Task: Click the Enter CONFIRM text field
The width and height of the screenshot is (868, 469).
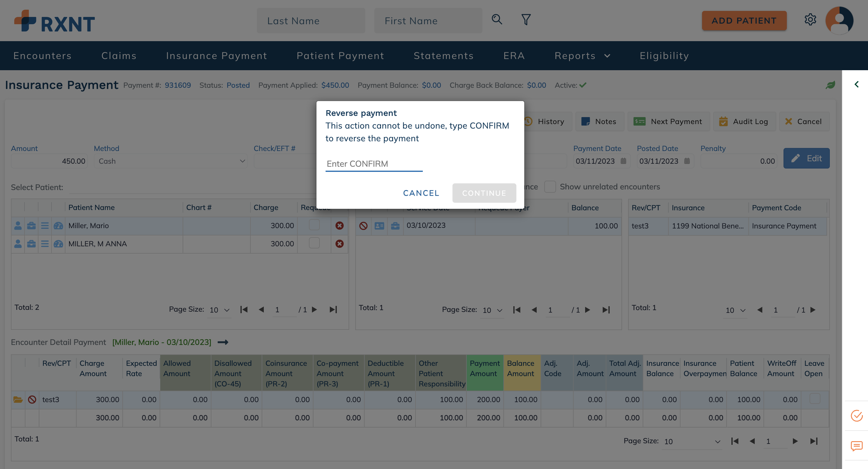Action: coord(374,164)
